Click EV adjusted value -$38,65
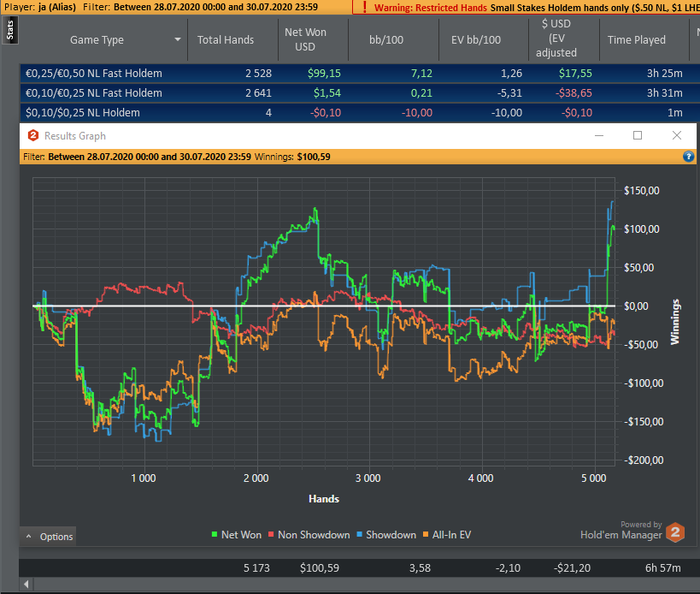The image size is (700, 594). (x=574, y=93)
